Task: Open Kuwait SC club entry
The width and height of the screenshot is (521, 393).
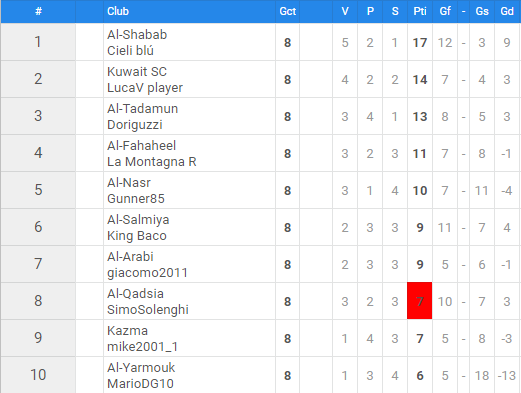Action: click(137, 72)
